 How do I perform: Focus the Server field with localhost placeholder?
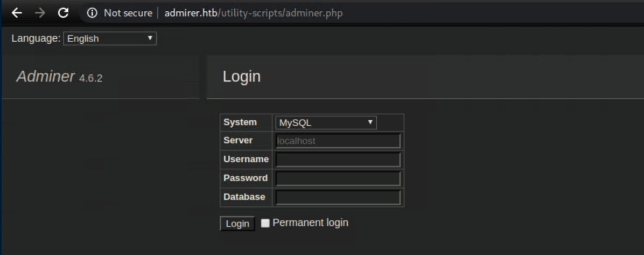338,141
